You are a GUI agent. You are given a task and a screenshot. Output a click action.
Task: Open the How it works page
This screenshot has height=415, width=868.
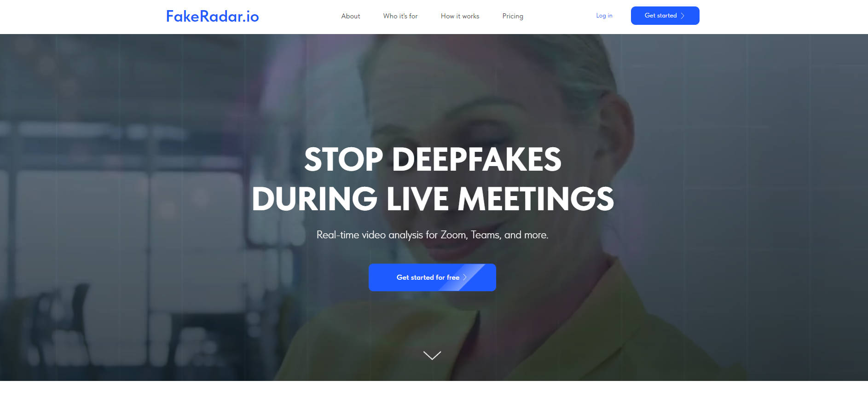(x=460, y=16)
